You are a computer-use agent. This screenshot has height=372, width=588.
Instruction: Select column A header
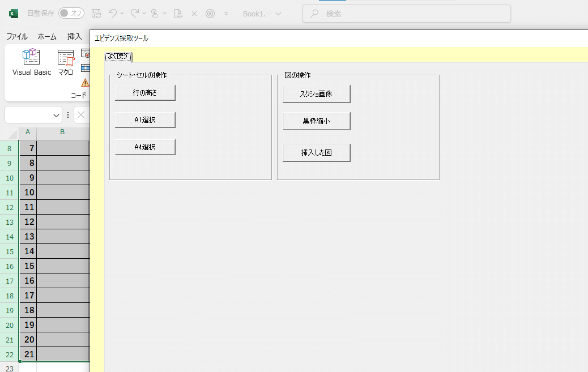click(28, 132)
